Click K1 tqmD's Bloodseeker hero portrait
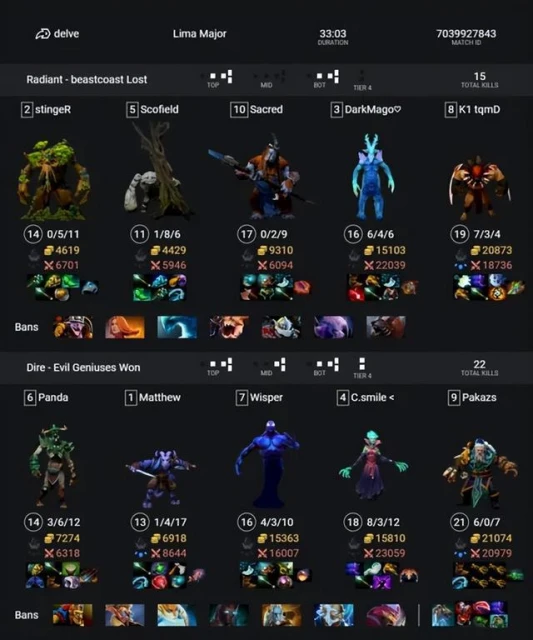Screen dimensions: 533x640 point(479,187)
